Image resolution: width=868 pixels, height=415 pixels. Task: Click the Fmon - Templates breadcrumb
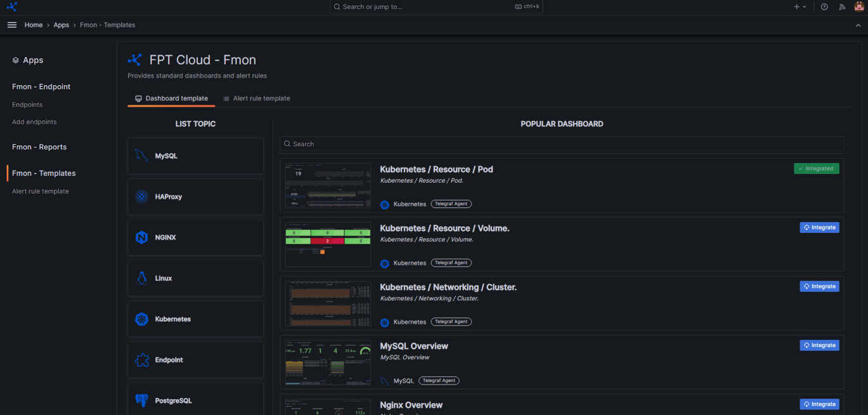(108, 25)
